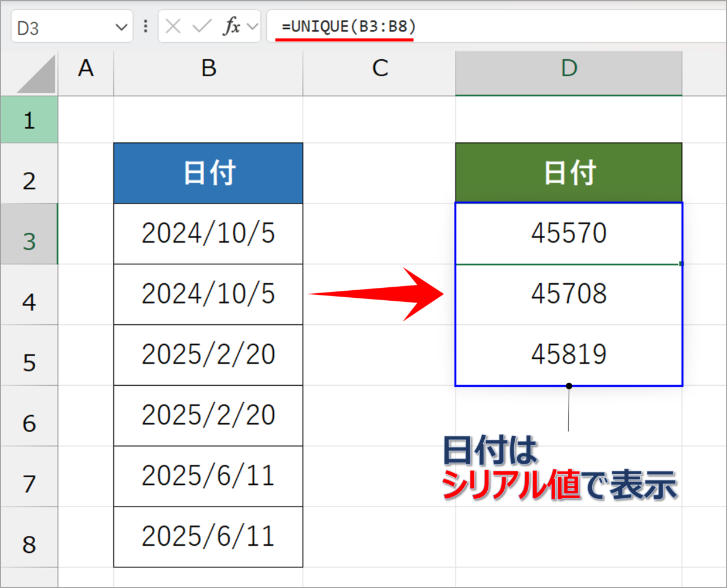This screenshot has height=588, width=727.
Task: Select column D header
Action: click(x=568, y=69)
